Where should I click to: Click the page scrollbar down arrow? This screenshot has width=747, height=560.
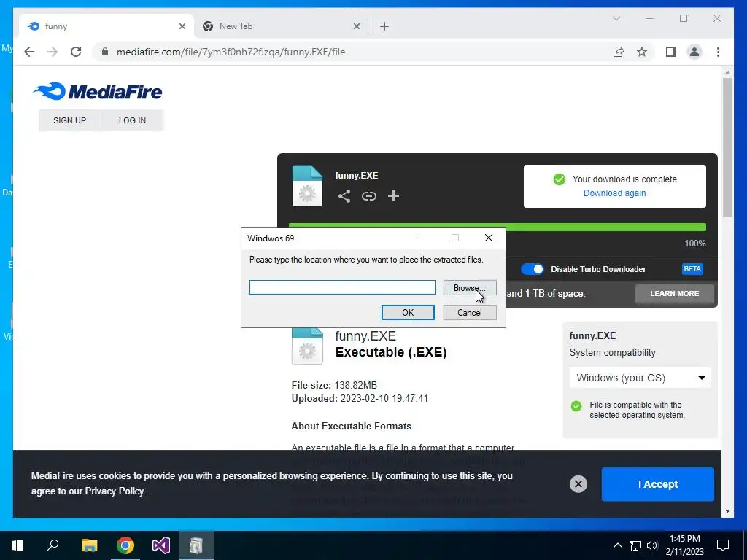coord(727,511)
